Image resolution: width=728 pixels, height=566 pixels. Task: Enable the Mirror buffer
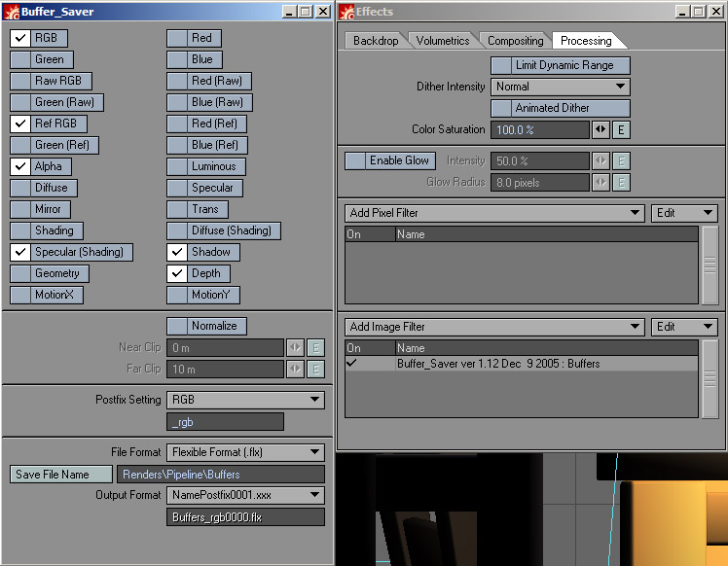click(20, 209)
